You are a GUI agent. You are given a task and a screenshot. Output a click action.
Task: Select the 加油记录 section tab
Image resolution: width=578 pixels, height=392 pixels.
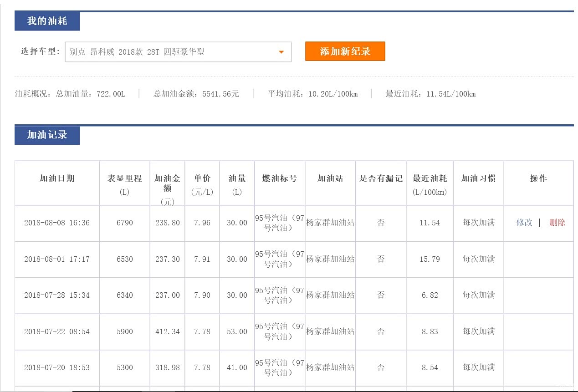tap(47, 135)
